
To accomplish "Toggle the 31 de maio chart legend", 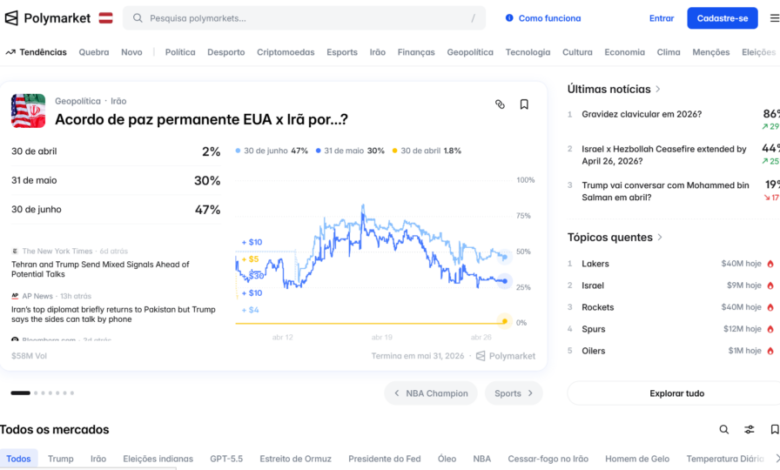I will tap(350, 150).
